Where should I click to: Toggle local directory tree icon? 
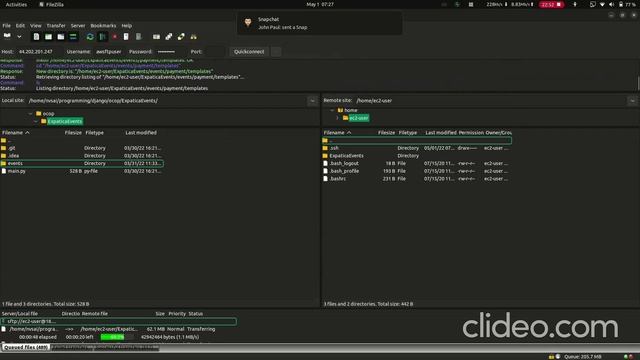click(x=48, y=37)
